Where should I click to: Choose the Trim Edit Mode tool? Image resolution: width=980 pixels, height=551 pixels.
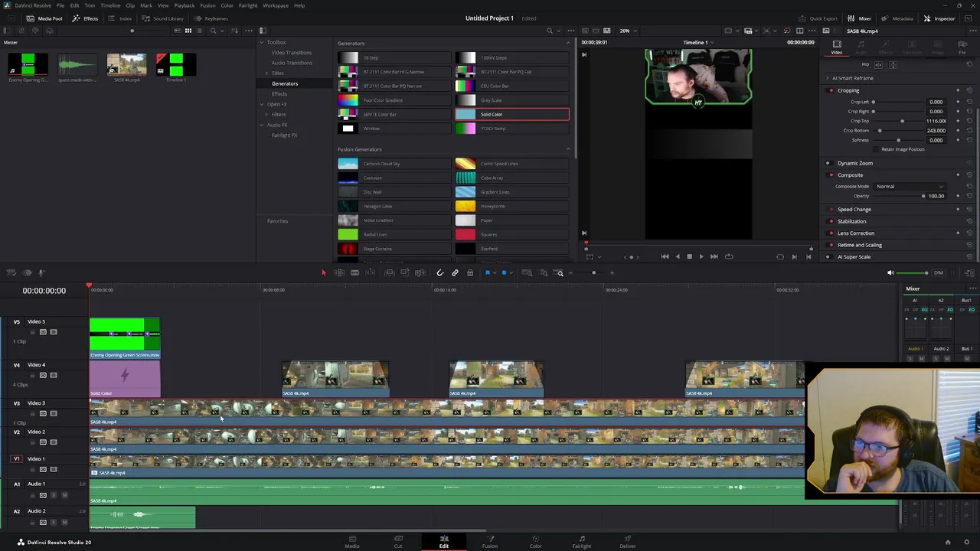[x=339, y=272]
